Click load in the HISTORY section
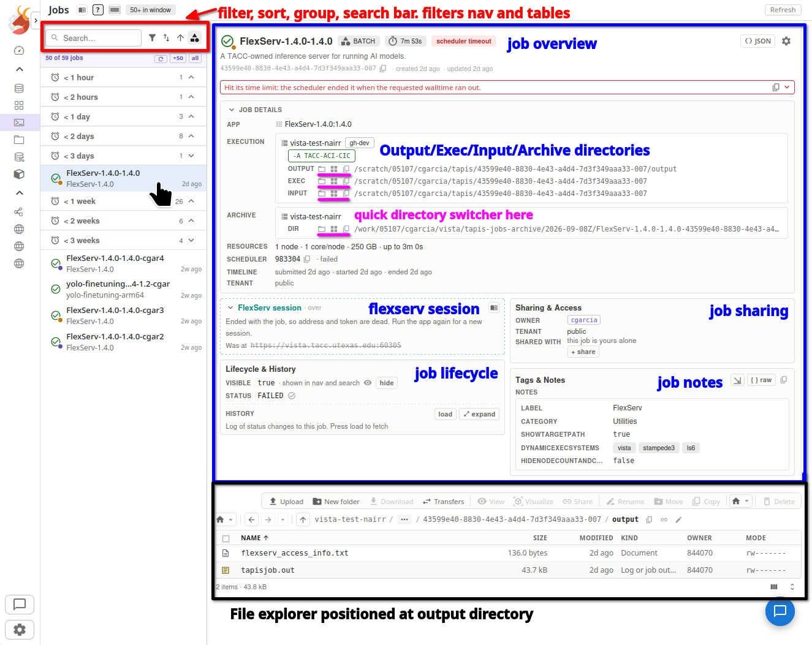The height and width of the screenshot is (645, 812). pos(446,414)
